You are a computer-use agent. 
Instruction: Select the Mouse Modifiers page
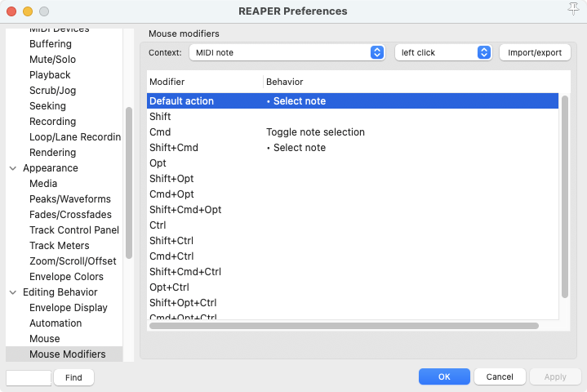[x=67, y=354]
